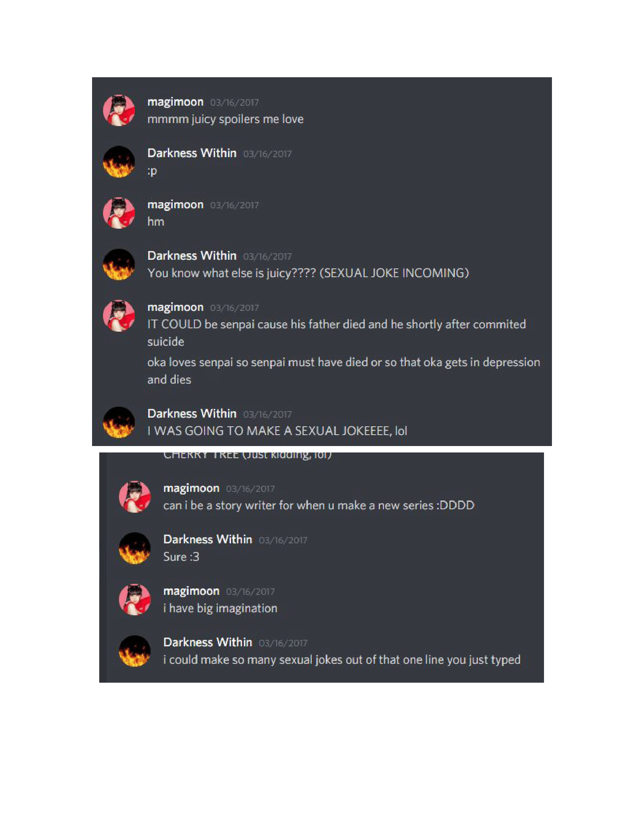Open Darkness Within username above ':p' message
The height and width of the screenshot is (833, 644).
point(192,153)
